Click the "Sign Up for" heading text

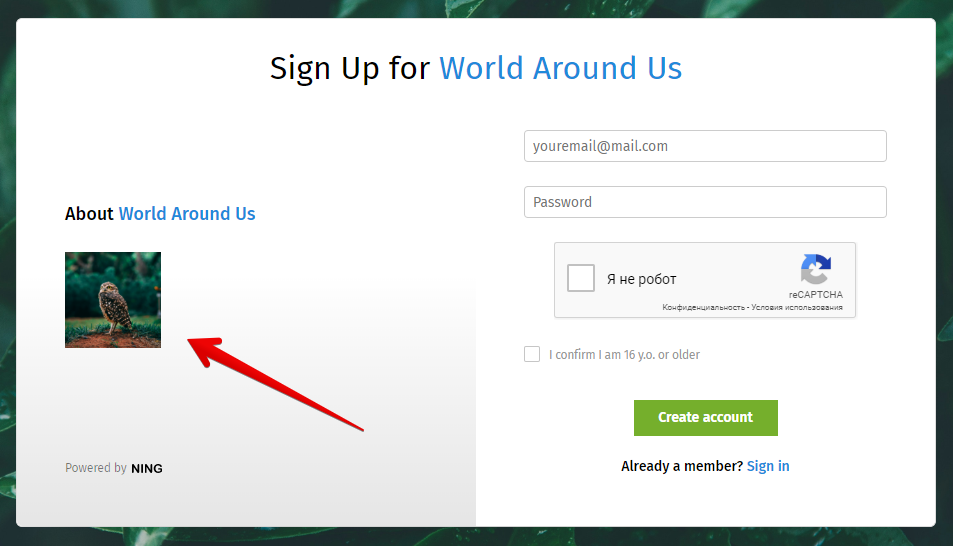[x=350, y=68]
